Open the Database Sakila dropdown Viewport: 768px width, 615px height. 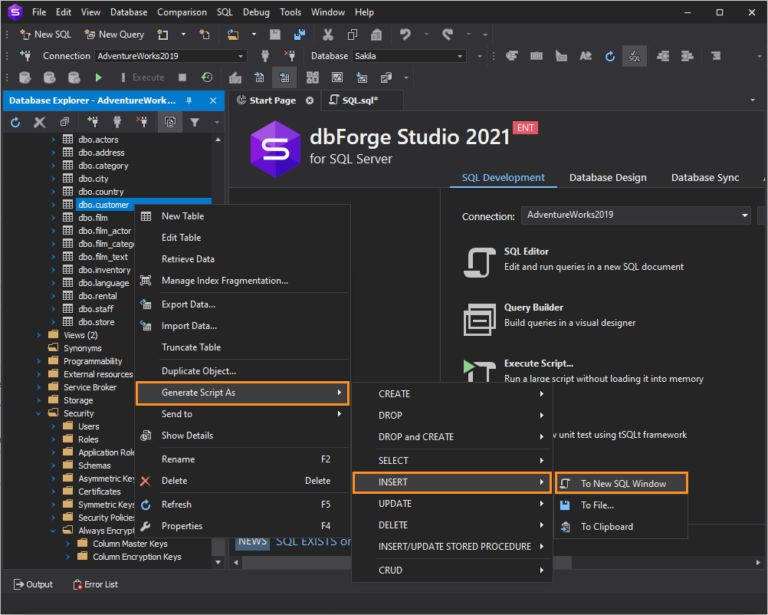click(459, 56)
